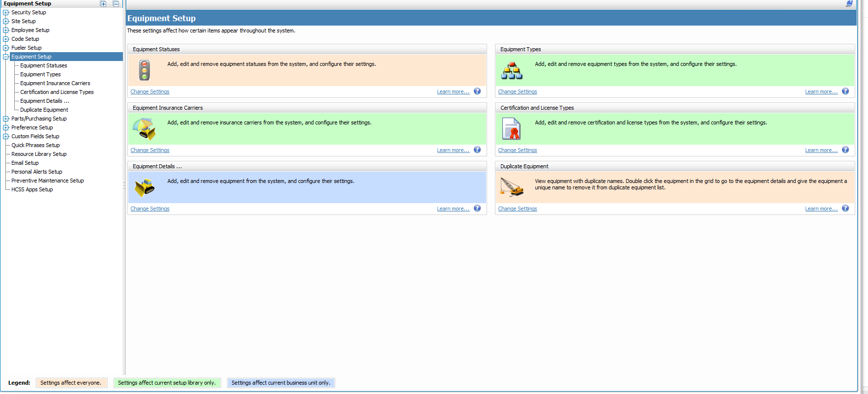Click the Equipment Insurance Carriers umbrella icon
Image resolution: width=868 pixels, height=394 pixels.
(x=144, y=129)
